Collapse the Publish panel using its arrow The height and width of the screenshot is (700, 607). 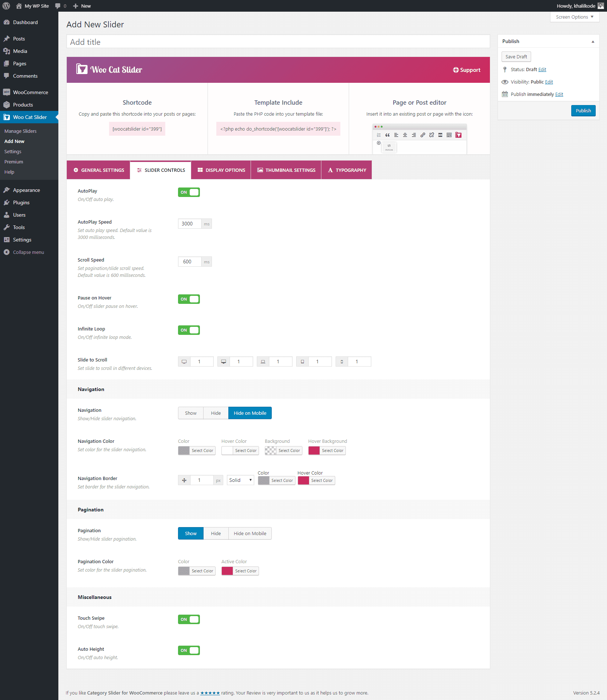pyautogui.click(x=593, y=42)
